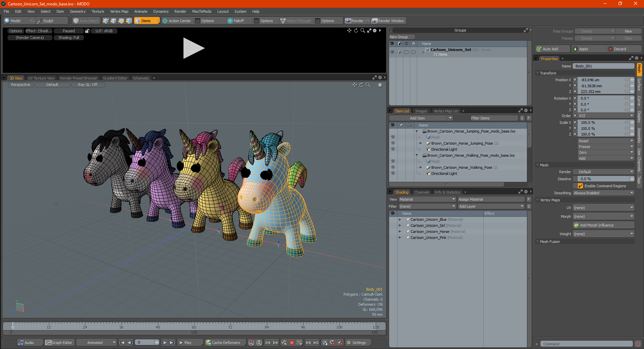Expand Brown_Cartoon_Horse_Jumping_Pose tree item

[x=421, y=143]
